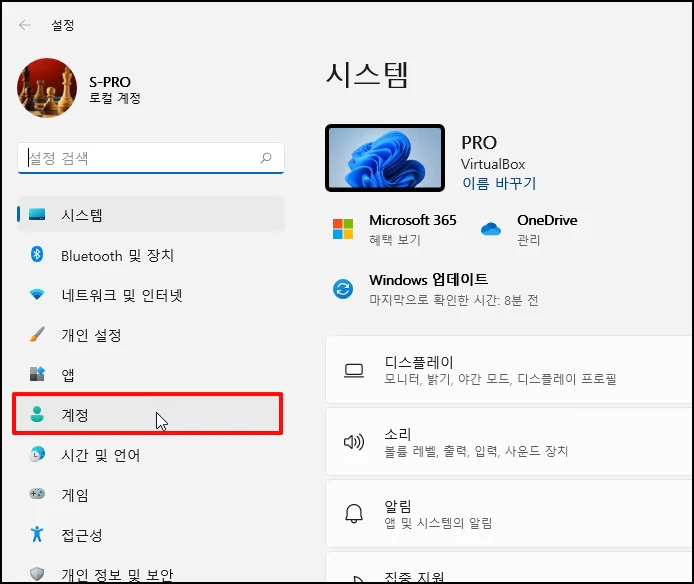The image size is (694, 584).
Task: Open 개인 정보 및 보안 section
Action: coord(150,574)
